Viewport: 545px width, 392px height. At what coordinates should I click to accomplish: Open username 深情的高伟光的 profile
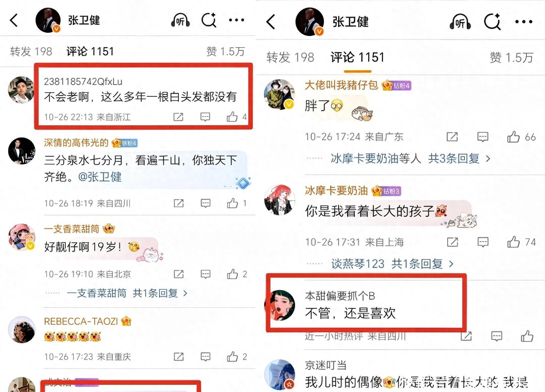click(x=76, y=143)
